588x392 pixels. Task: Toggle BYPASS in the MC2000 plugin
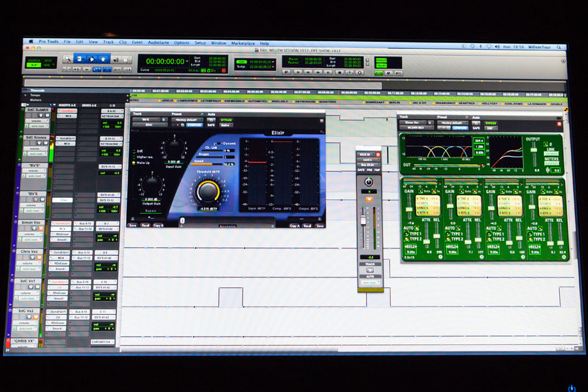pos(491,123)
